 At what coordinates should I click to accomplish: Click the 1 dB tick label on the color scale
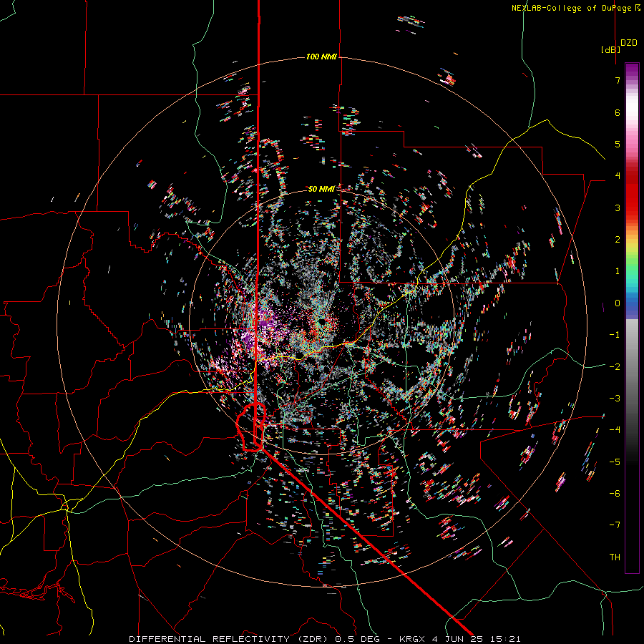618,271
